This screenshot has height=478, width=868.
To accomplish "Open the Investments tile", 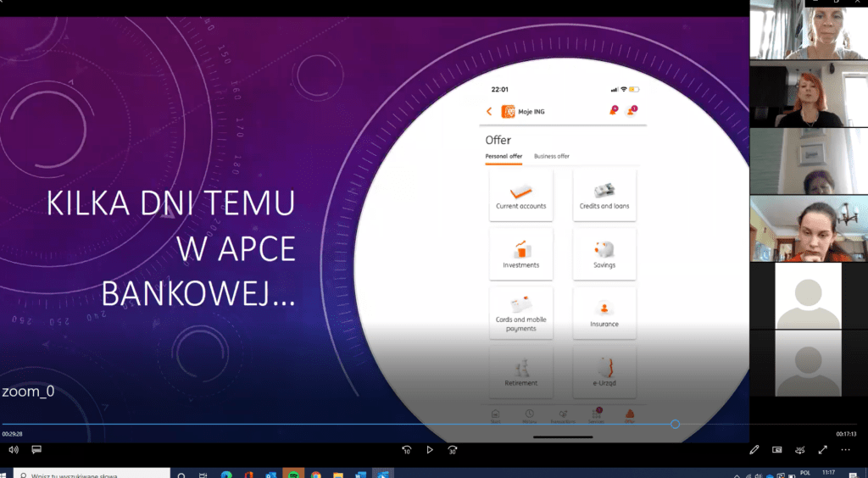I will coord(521,254).
